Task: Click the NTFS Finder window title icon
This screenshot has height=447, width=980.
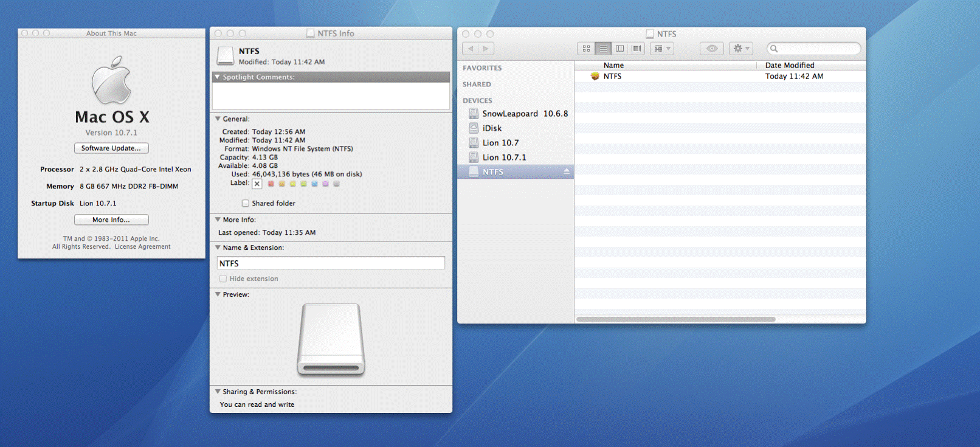Action: tap(650, 34)
